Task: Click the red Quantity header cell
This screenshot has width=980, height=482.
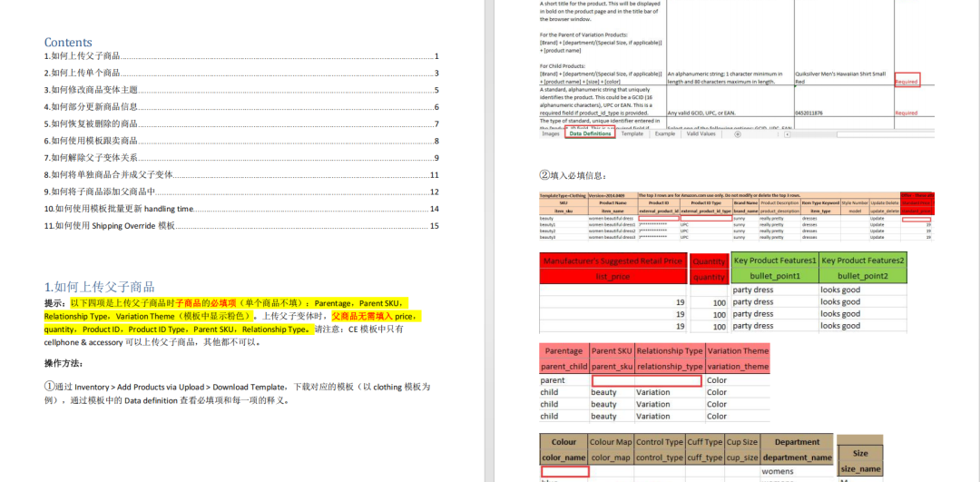Action: tap(709, 262)
